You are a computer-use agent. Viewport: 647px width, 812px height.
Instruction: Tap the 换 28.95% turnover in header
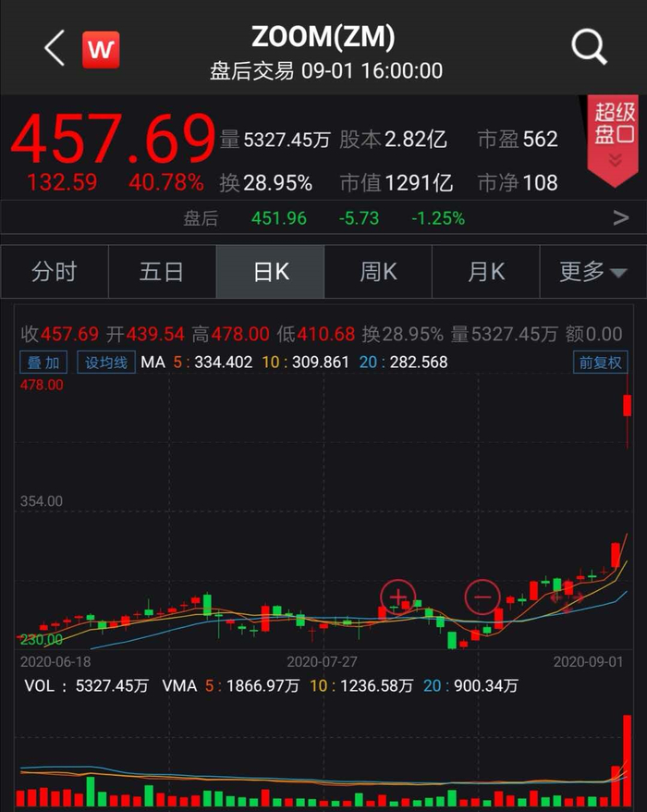point(266,183)
